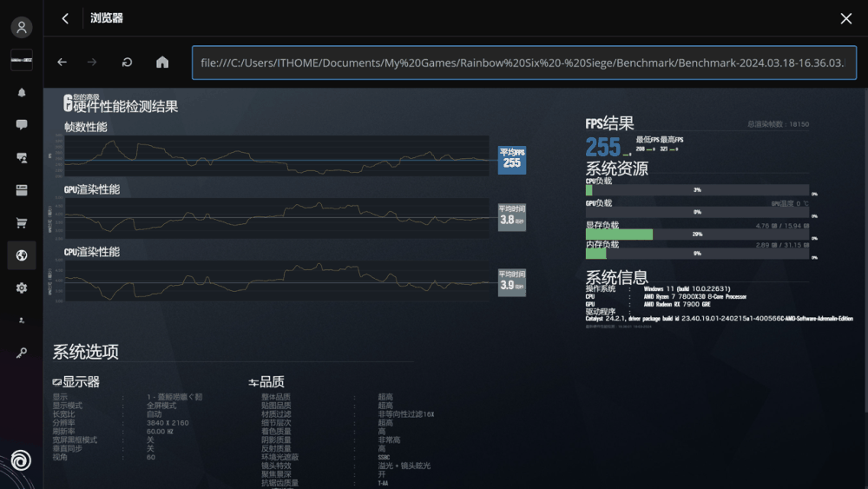Open the chat bubble icon
Image resolution: width=868 pixels, height=489 pixels.
click(22, 124)
